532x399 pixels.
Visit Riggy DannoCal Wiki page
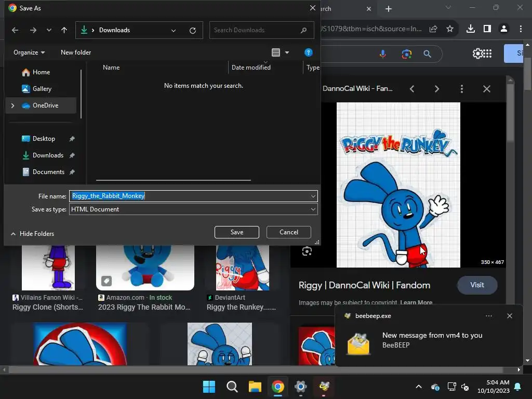pos(477,285)
